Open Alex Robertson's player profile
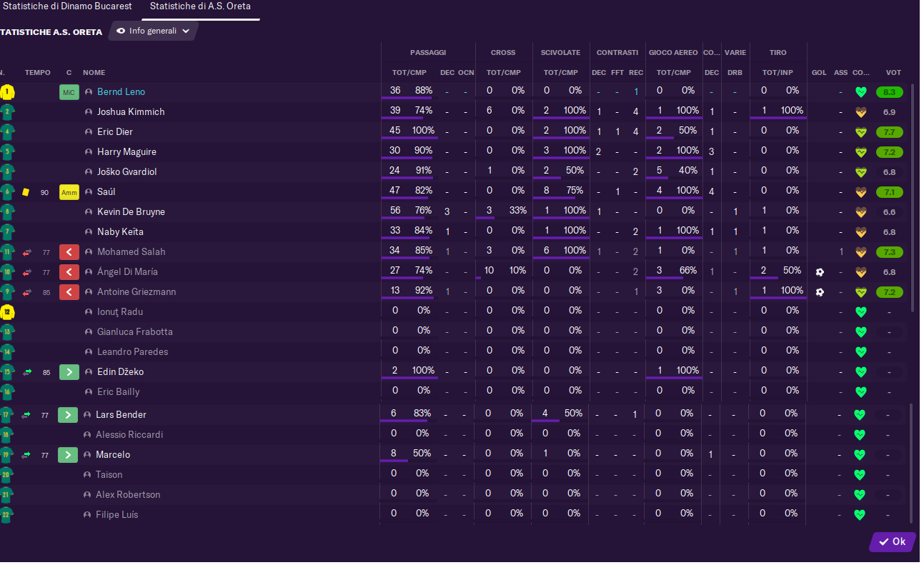The height and width of the screenshot is (565, 924). pyautogui.click(x=128, y=494)
